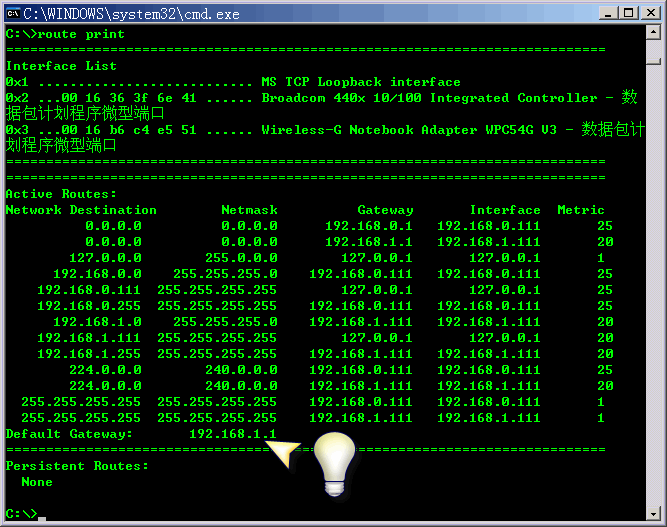
Task: Click the 'Netmask' column header
Action: pyautogui.click(x=249, y=210)
